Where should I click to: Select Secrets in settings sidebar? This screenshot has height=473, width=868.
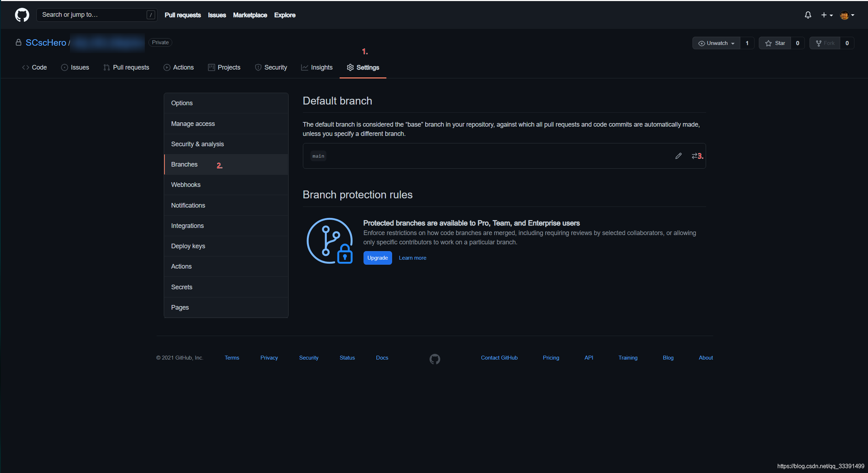pyautogui.click(x=226, y=287)
